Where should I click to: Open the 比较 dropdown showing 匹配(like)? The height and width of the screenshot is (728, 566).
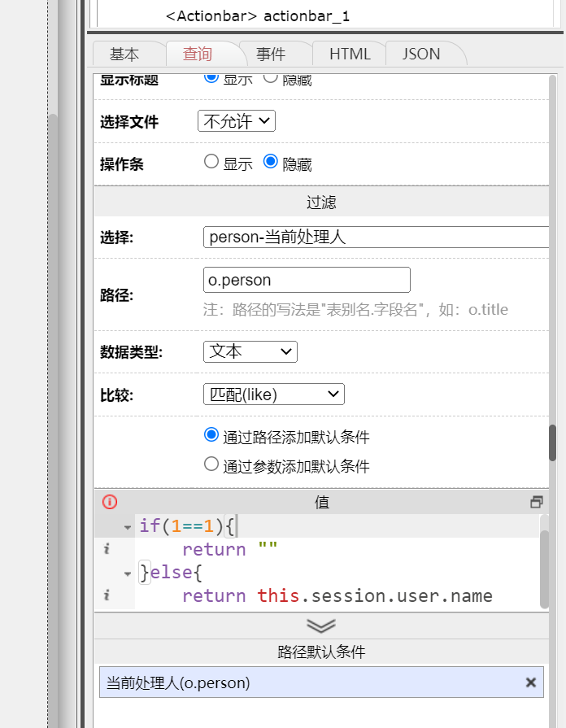[x=273, y=395]
